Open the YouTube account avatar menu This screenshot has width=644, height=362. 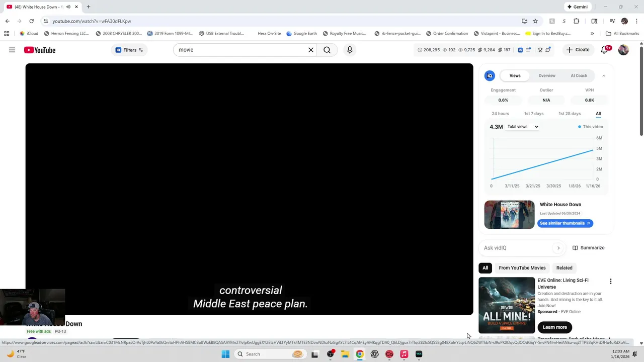623,50
